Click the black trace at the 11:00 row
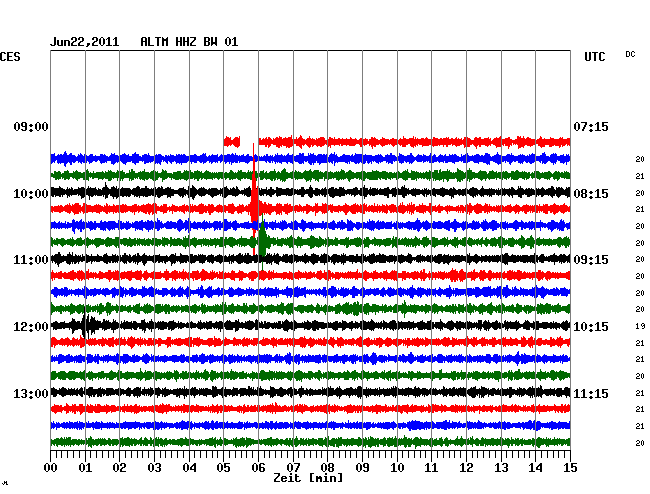This screenshot has width=650, height=494. 310,259
